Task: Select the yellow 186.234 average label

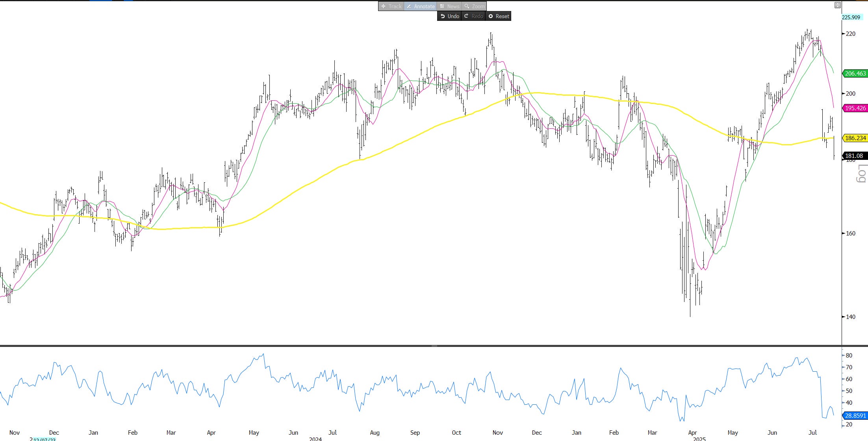Action: [x=855, y=138]
